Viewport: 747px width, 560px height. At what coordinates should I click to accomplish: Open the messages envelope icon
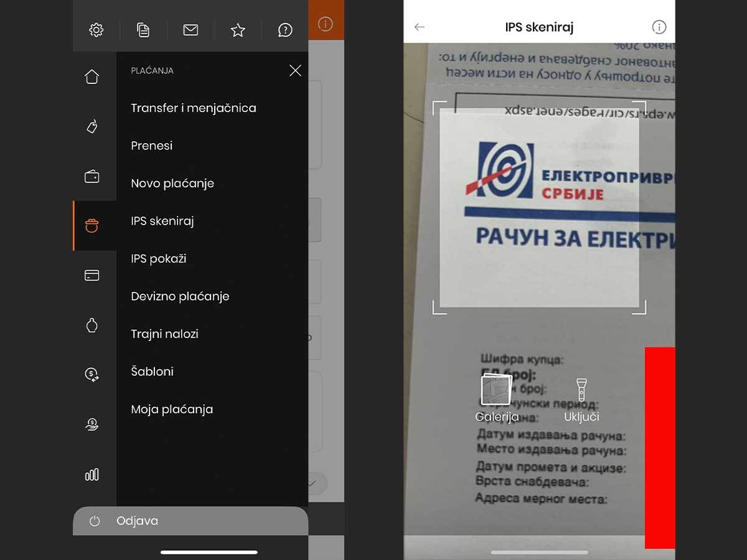point(190,30)
